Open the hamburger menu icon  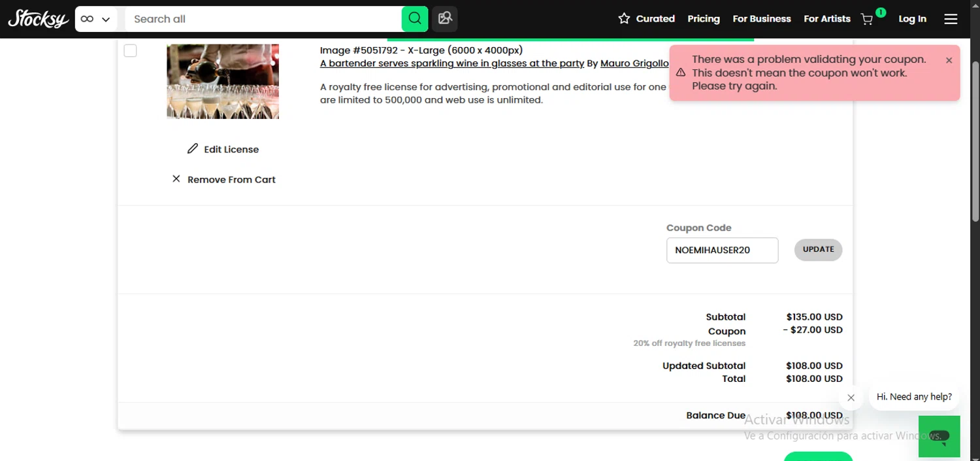951,19
